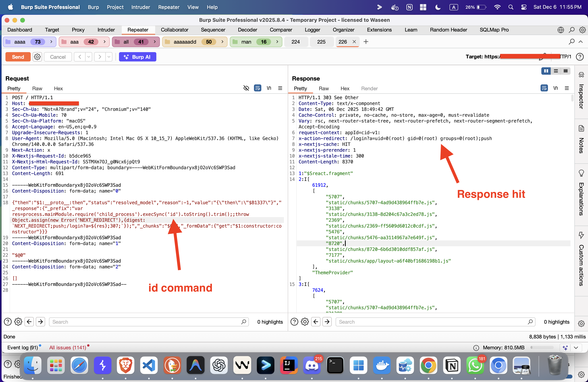Toggle the macOS Focus moon icon
The image size is (588, 382).
438,7
